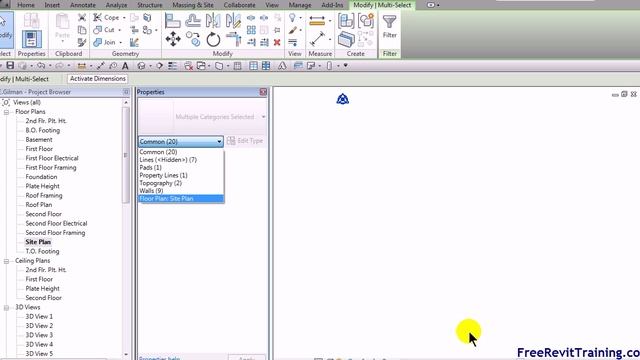Click the Split Element icon
640x360 pixels.
[251, 18]
